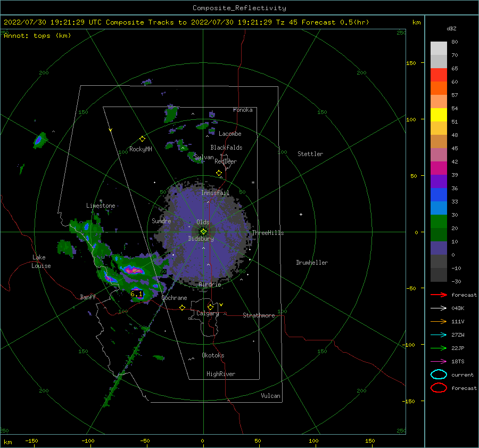Click the Cochrane city label

click(174, 298)
